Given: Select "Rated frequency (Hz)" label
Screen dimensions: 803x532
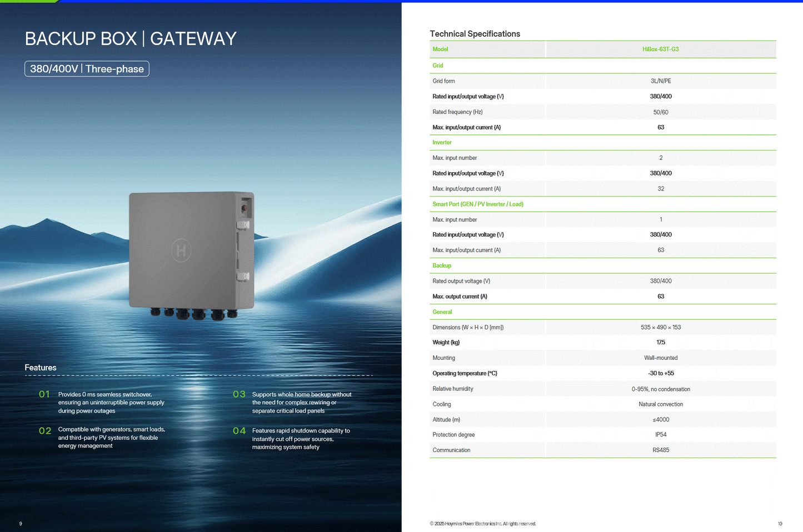Looking at the screenshot, I should (x=457, y=112).
